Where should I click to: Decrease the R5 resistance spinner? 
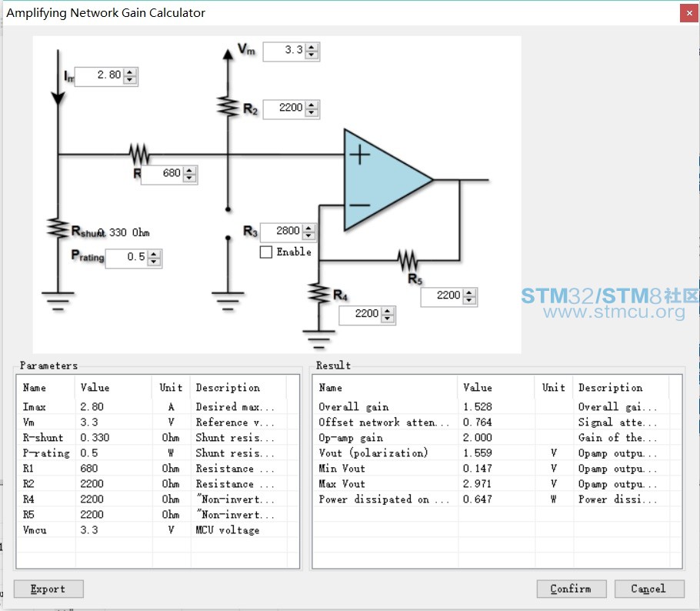coord(469,301)
